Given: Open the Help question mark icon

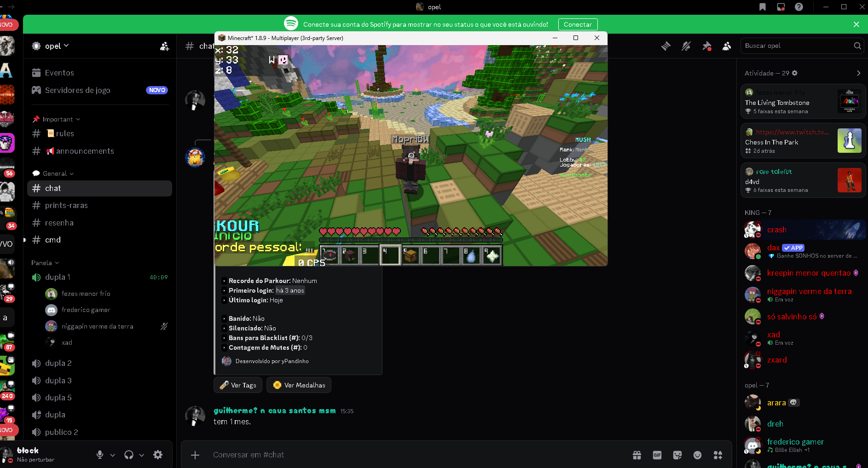Looking at the screenshot, I should 799,7.
